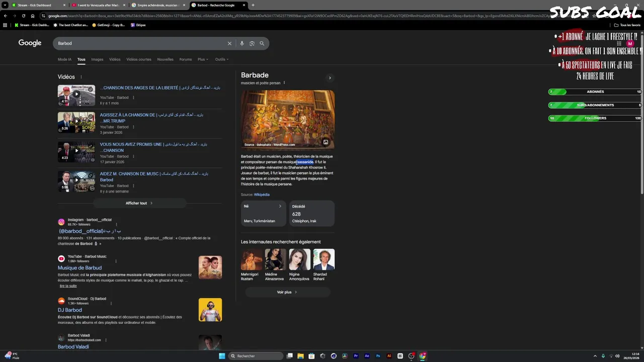The width and height of the screenshot is (644, 362).
Task: Open Vidéos courtes search tab
Action: 139,59
